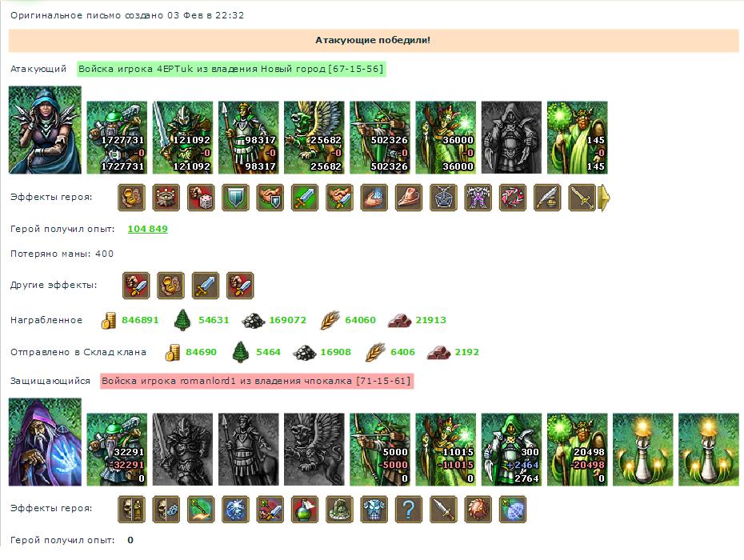Click the attacker army label 4EPTuk Новый город

click(231, 69)
